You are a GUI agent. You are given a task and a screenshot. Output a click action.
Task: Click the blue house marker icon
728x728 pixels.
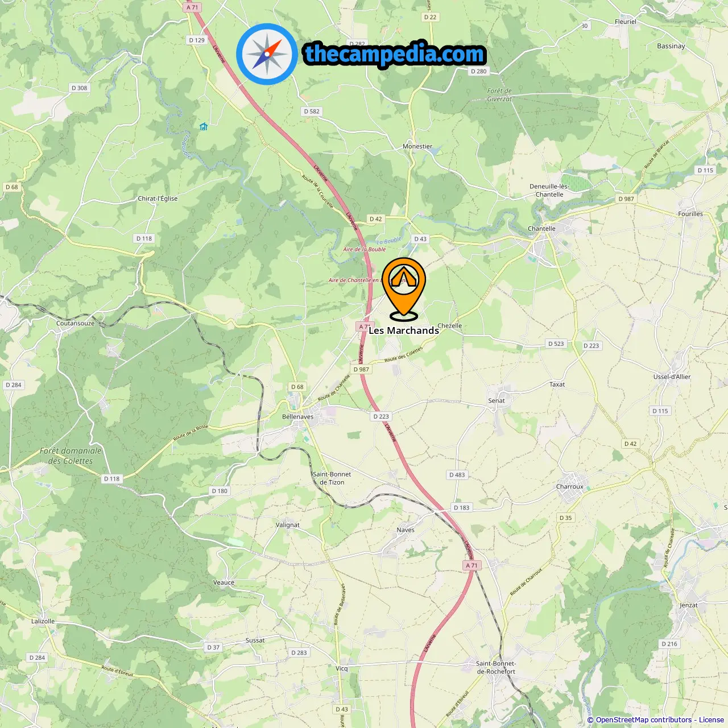point(204,126)
